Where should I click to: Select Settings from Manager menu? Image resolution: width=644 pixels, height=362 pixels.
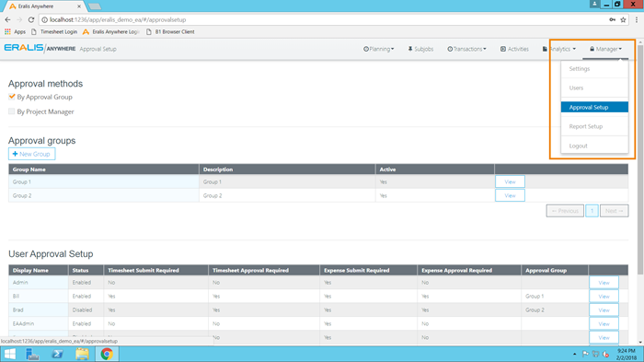click(594, 69)
